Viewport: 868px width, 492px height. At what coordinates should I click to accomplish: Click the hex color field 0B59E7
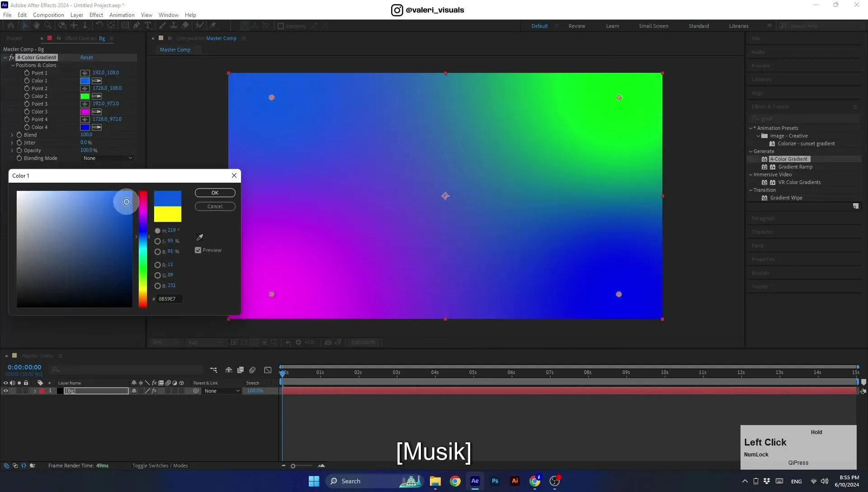click(170, 299)
